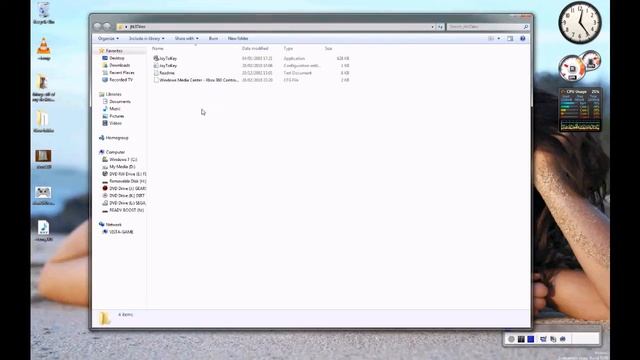Click the search magnifier icon
This screenshot has height=360, width=640.
(x=526, y=27)
